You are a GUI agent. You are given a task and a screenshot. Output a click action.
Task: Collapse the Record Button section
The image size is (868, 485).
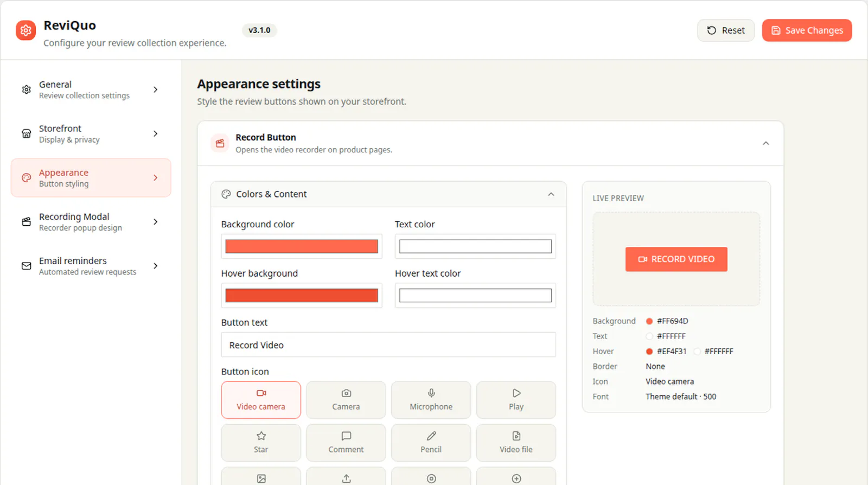[x=765, y=143]
